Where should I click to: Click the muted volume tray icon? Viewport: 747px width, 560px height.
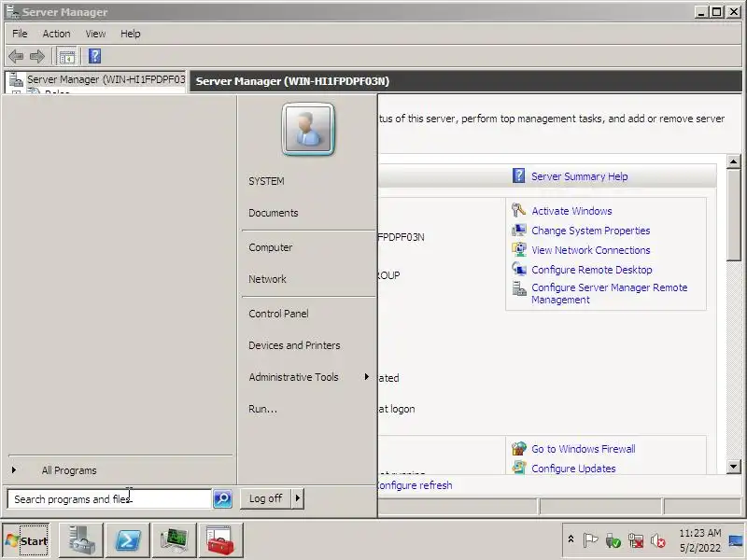click(658, 540)
